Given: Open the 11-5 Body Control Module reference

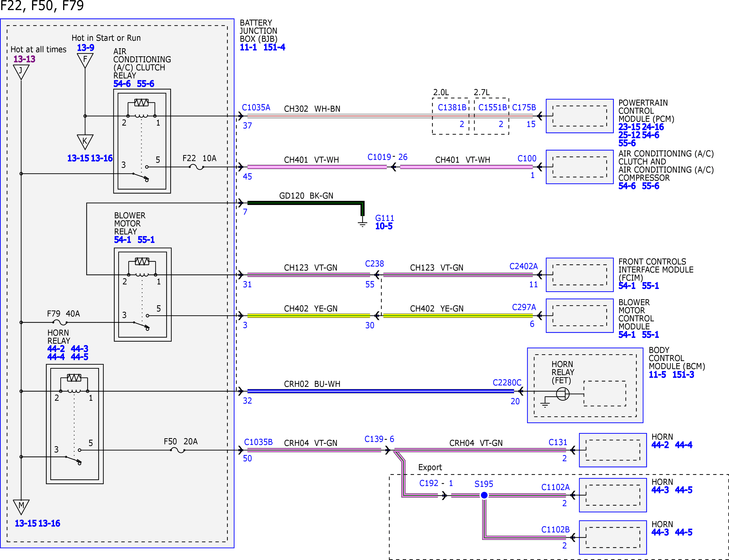Looking at the screenshot, I should click(657, 375).
